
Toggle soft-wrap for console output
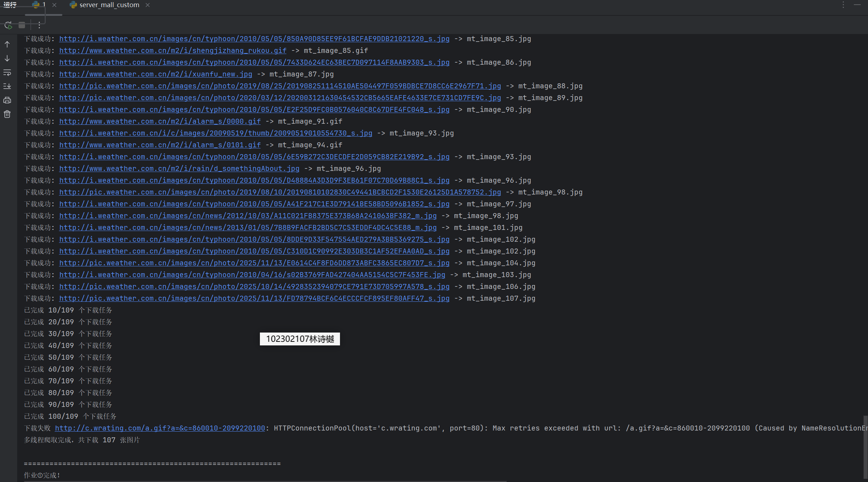click(x=7, y=73)
